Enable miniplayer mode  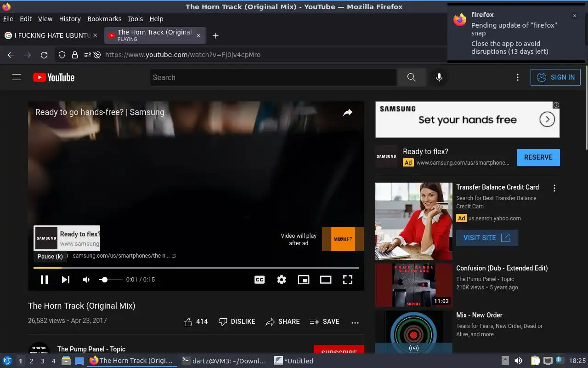point(304,280)
